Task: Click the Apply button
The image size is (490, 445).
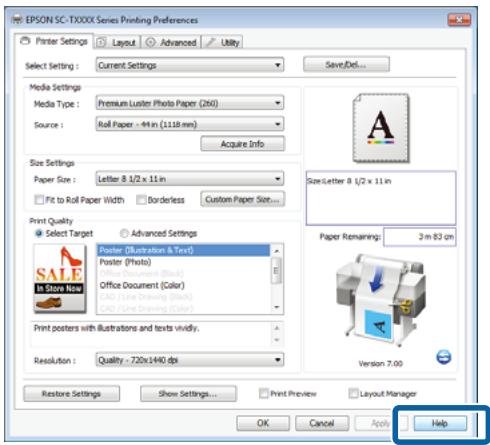Action: coord(380,423)
